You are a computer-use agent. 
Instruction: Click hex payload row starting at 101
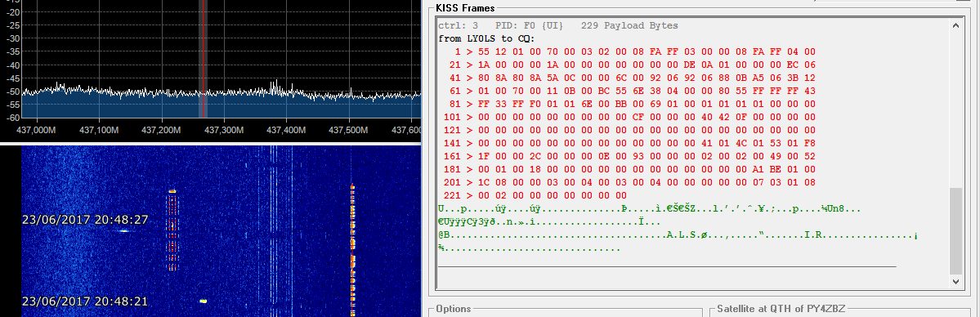pyautogui.click(x=627, y=117)
